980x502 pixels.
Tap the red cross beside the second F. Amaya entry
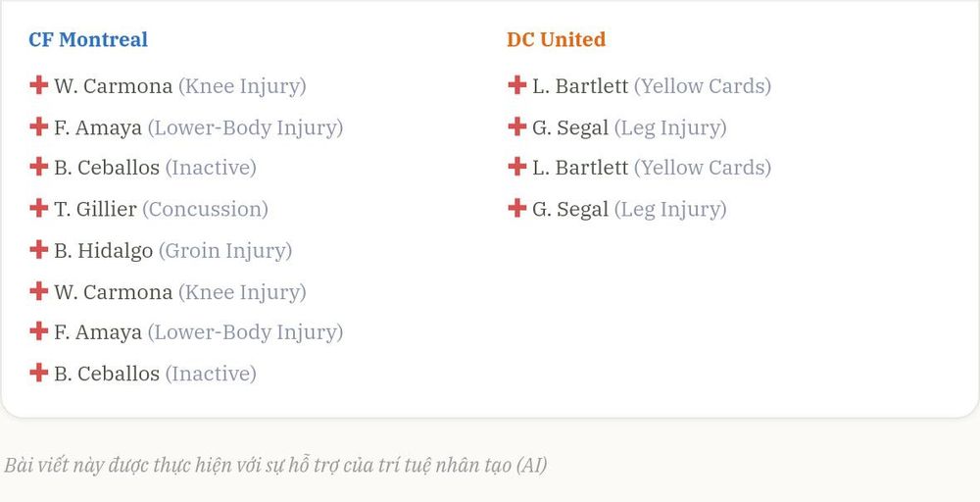click(x=39, y=331)
